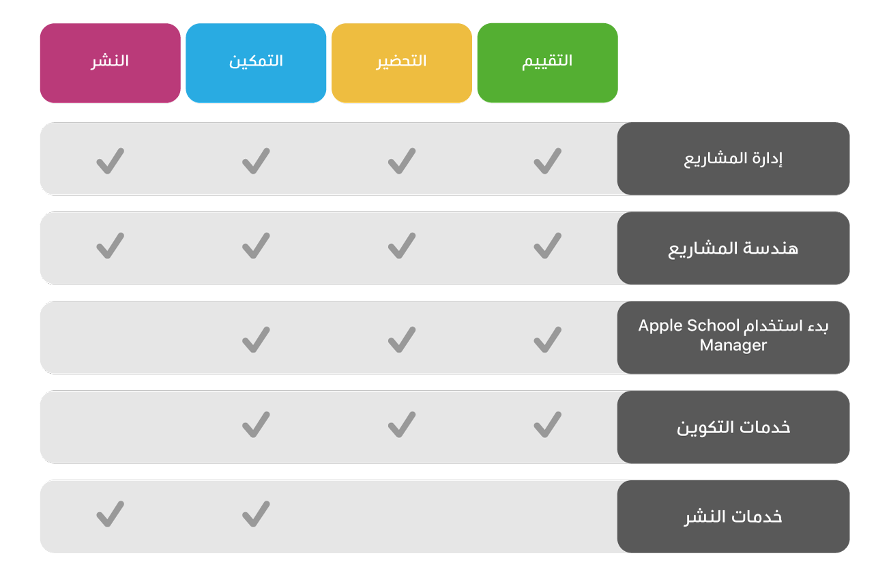Click the checkmark for خدمات التكوين under التحضير
Image resolution: width=891 pixels, height=588 pixels.
(401, 424)
